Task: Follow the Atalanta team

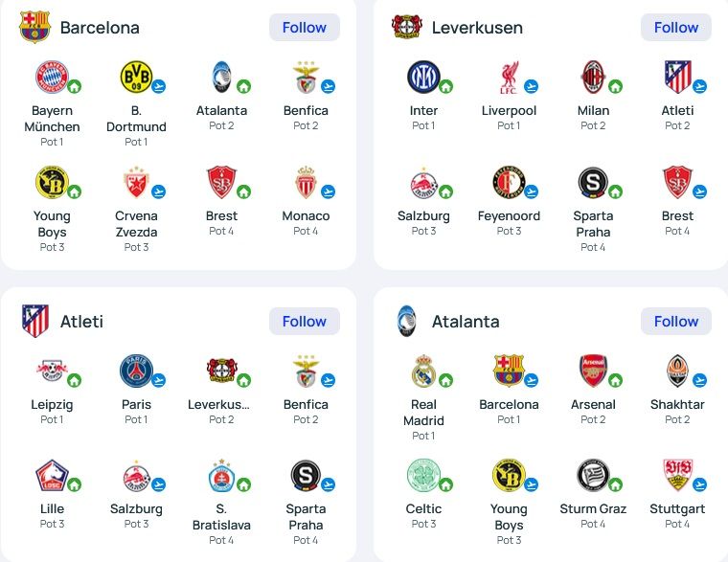Action: [676, 321]
